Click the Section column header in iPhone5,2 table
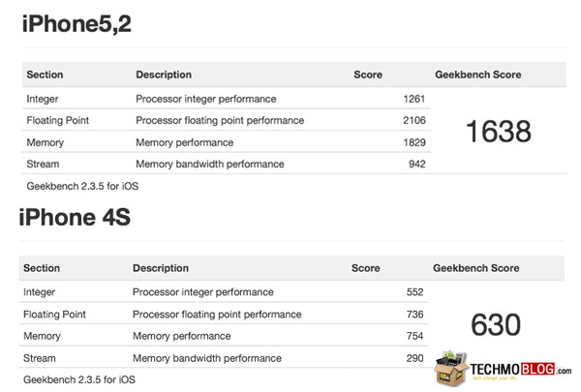 point(45,75)
